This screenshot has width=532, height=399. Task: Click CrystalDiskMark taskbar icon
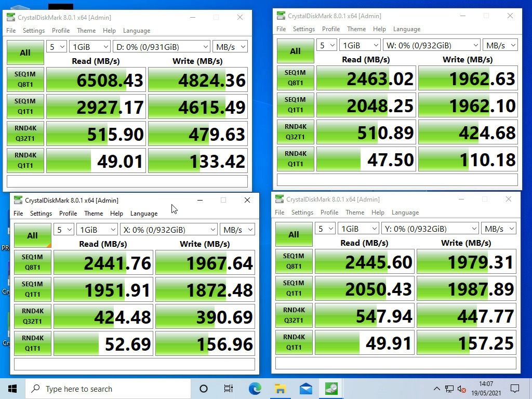coord(331,389)
